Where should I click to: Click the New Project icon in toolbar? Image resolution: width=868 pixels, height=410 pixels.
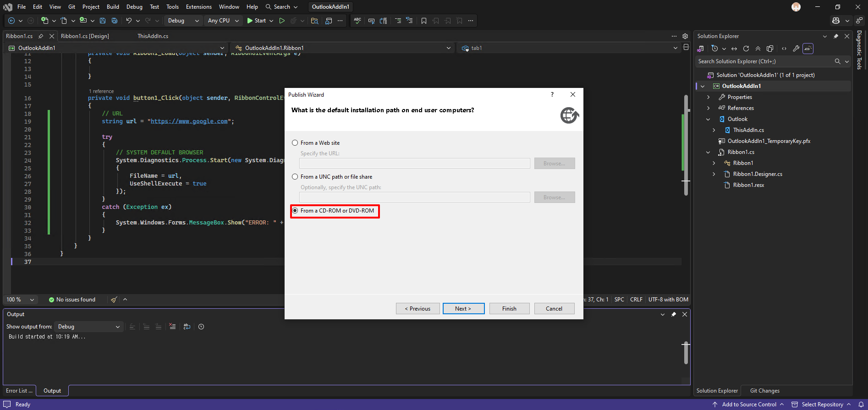(x=44, y=21)
